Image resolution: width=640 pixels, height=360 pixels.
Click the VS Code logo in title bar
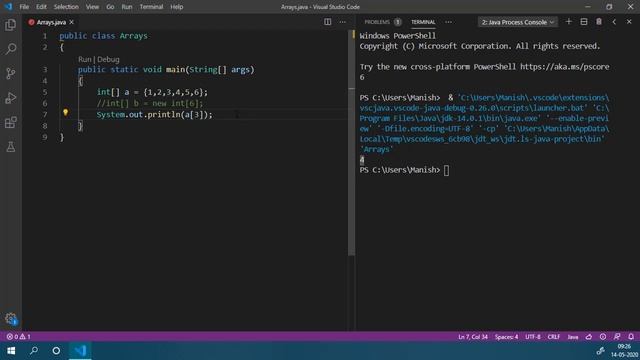[8, 7]
